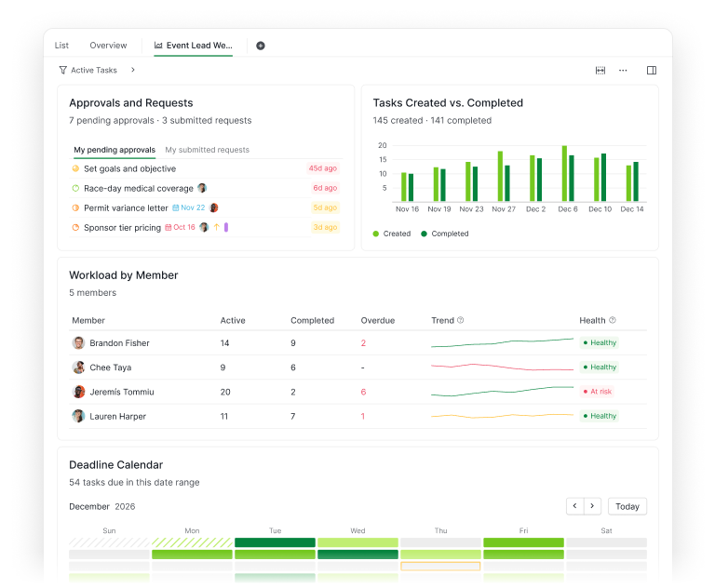Select the Event Lead We... tab
This screenshot has width=715, height=588.
pos(194,46)
